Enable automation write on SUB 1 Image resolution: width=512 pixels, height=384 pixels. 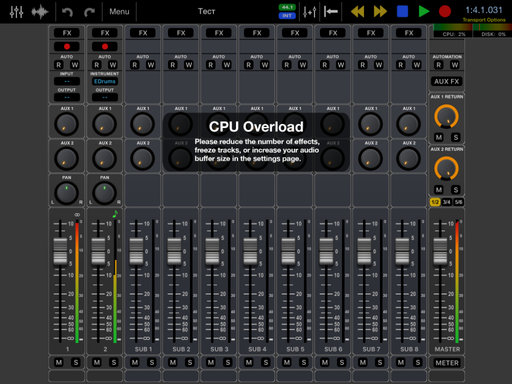[151, 65]
